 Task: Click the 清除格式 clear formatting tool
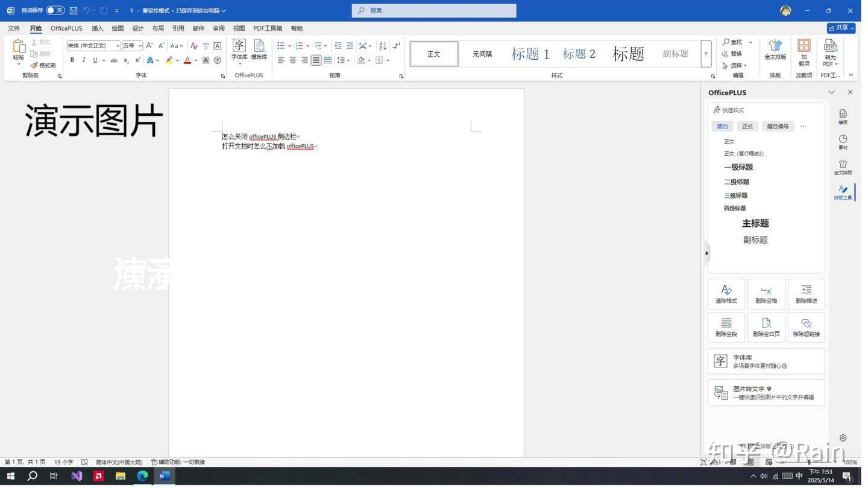pyautogui.click(x=726, y=294)
